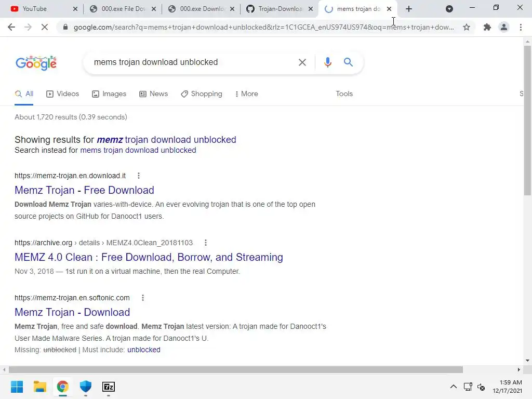Viewport: 532px width, 399px height.
Task: Show hidden system tray icons chevron
Action: [453, 387]
